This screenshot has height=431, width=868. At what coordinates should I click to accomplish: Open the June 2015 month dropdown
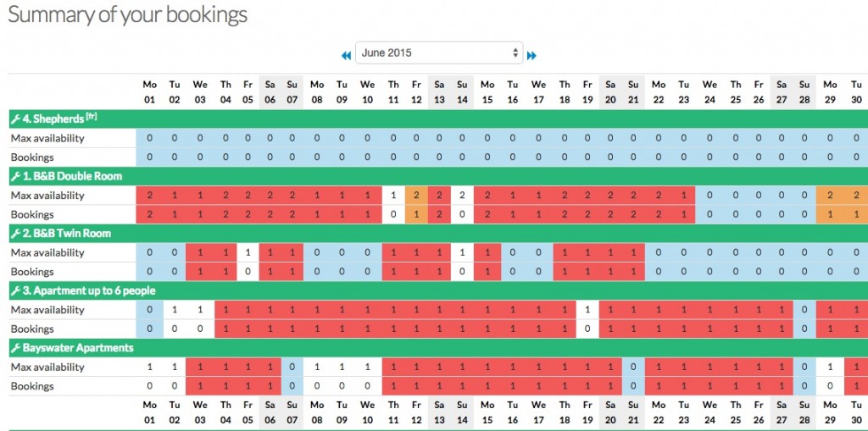coord(439,53)
